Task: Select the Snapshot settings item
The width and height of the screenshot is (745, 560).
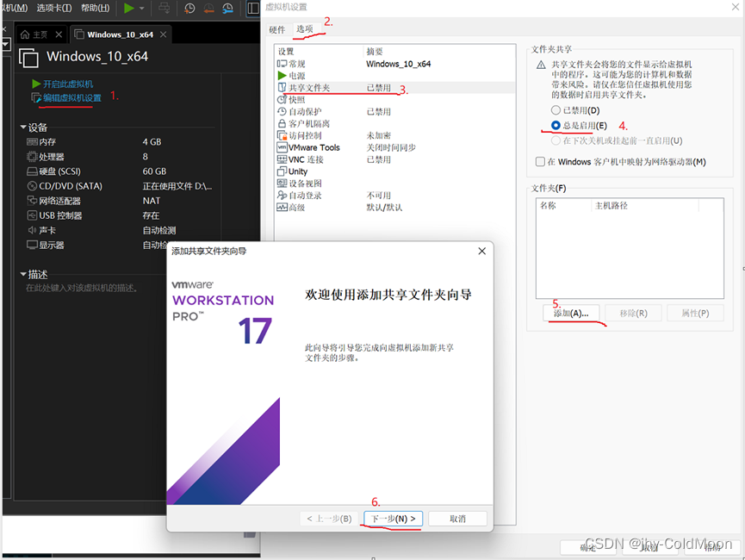Action: [x=297, y=99]
